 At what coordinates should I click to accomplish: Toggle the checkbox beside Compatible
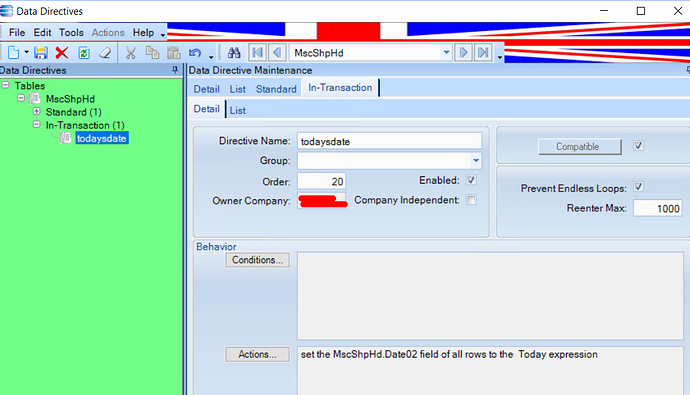tap(638, 146)
